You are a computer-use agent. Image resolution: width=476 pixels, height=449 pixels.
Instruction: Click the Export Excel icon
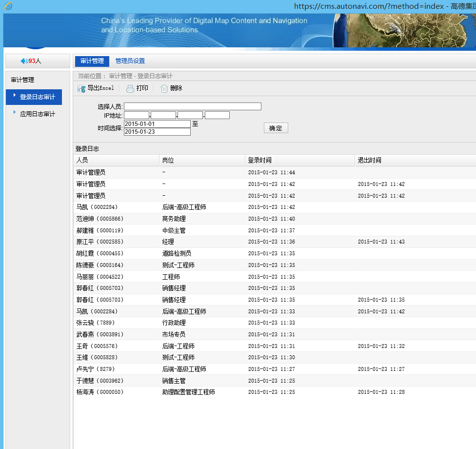(x=81, y=88)
